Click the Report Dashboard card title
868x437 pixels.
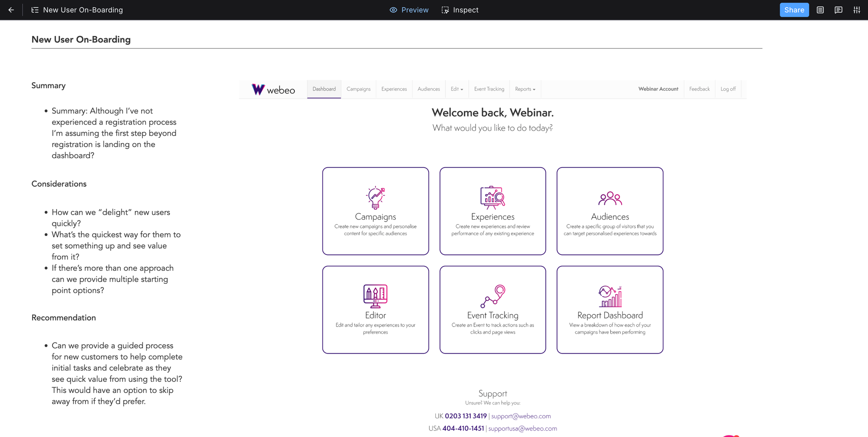tap(610, 315)
